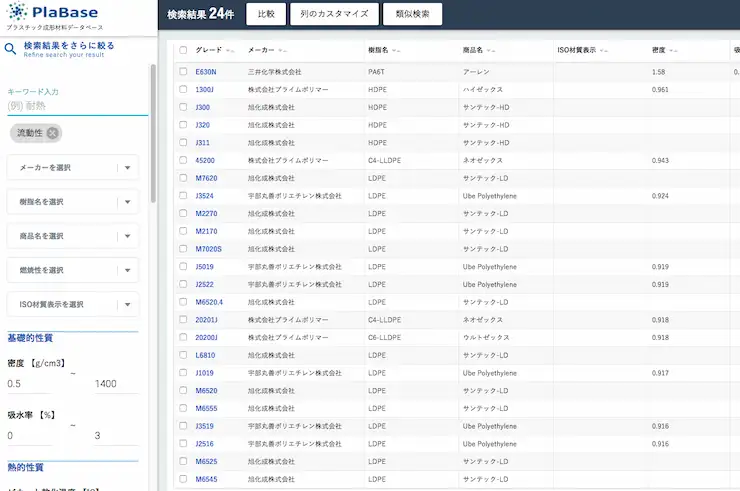The width and height of the screenshot is (740, 491).
Task: Expand the 樹脂名を選択 dropdown
Action: click(x=73, y=202)
